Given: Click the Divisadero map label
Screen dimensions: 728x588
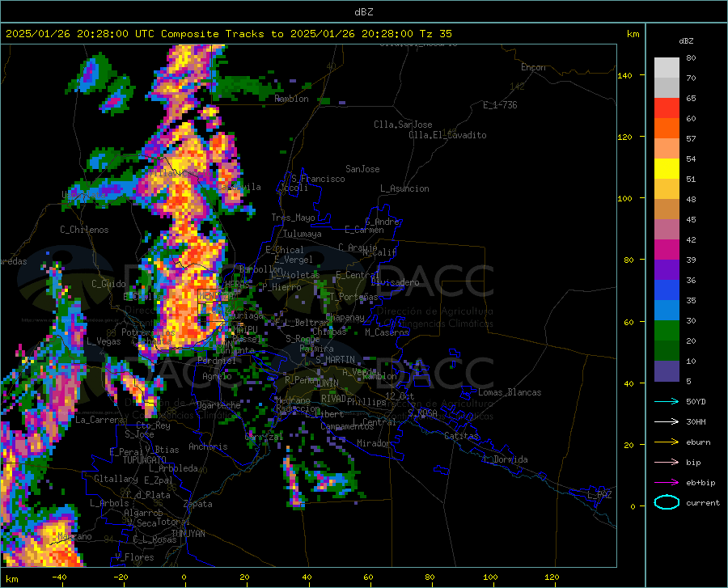Looking at the screenshot, I should [395, 282].
